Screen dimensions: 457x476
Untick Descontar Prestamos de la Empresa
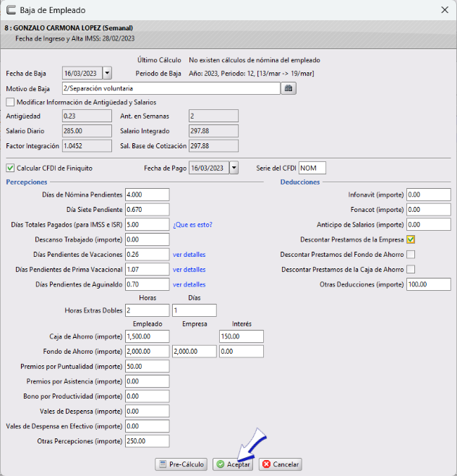point(411,239)
